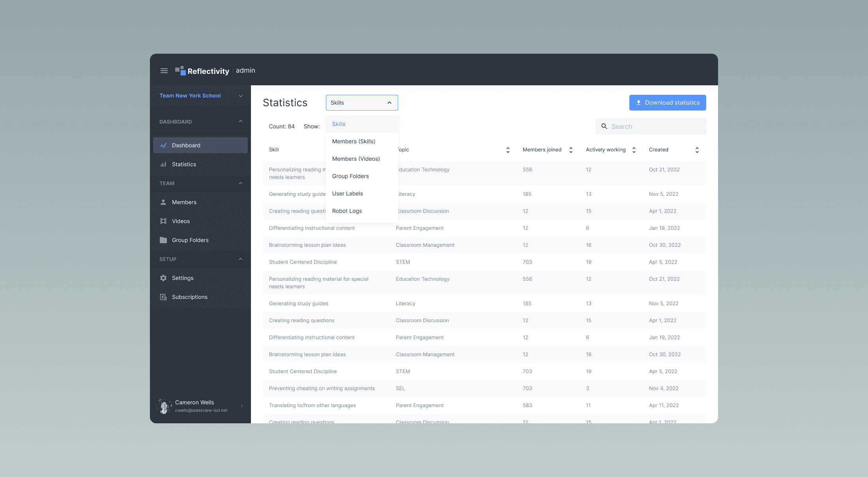Click the Subscriptions receipt icon

click(x=163, y=297)
